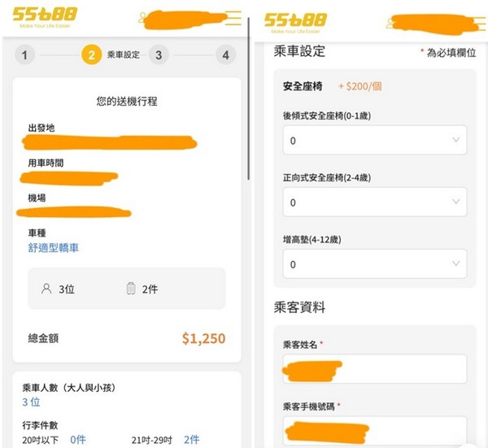Open 後傾式安全座椅(0-1歲) dropdown
Image resolution: width=488 pixels, height=448 pixels.
[x=375, y=140]
